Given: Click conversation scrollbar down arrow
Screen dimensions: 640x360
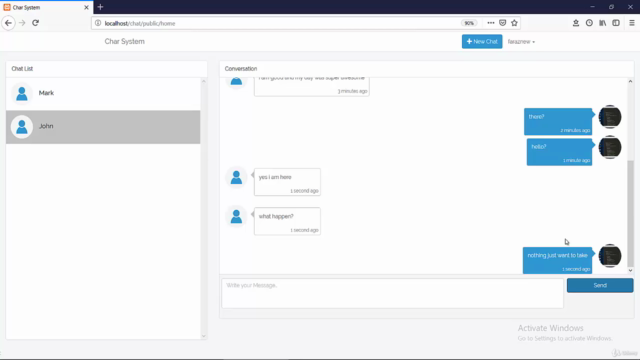Looking at the screenshot, I should [x=630, y=270].
